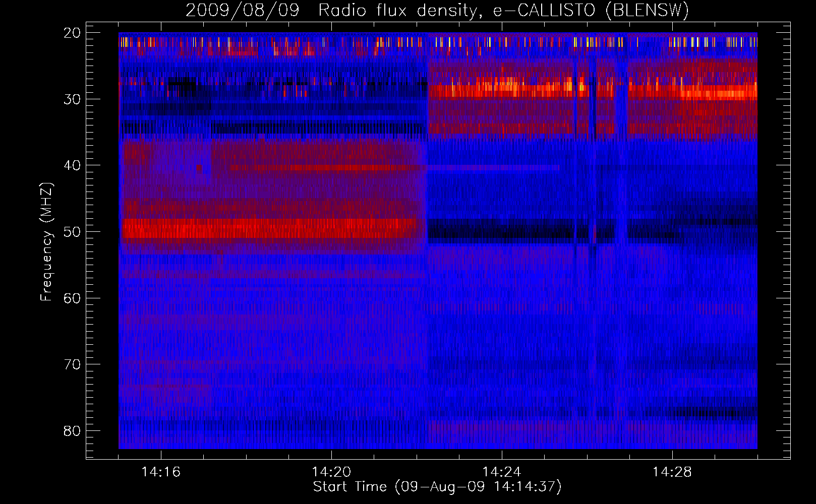The image size is (816, 504).
Task: Click the 'Start Time (09-Aug-09 14:14:37)' label
Action: 437,487
